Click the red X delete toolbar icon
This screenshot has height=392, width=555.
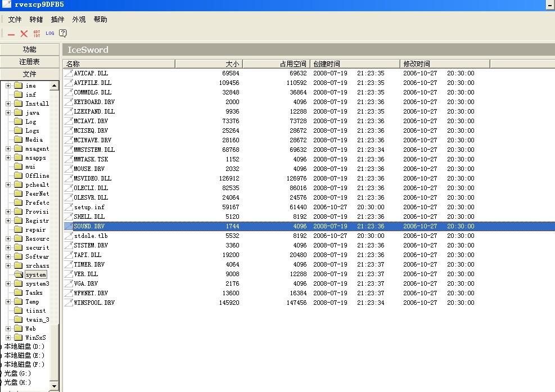pos(24,34)
